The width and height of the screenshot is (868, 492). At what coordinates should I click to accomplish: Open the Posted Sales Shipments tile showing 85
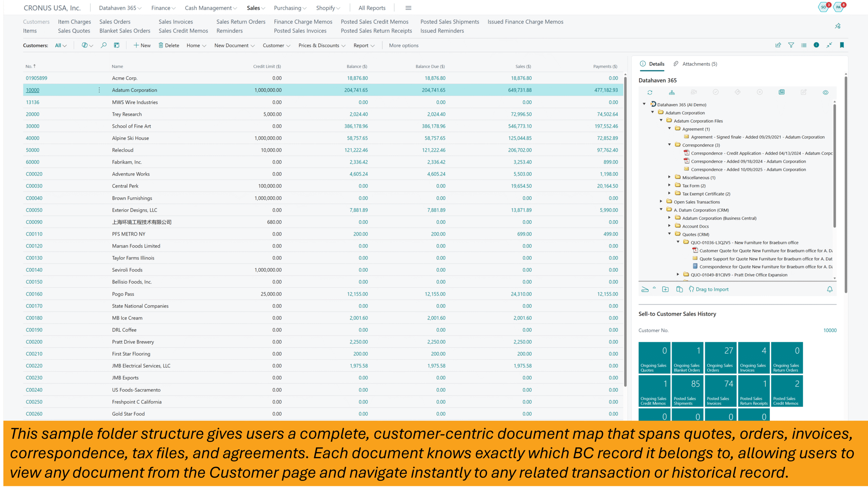[687, 390]
